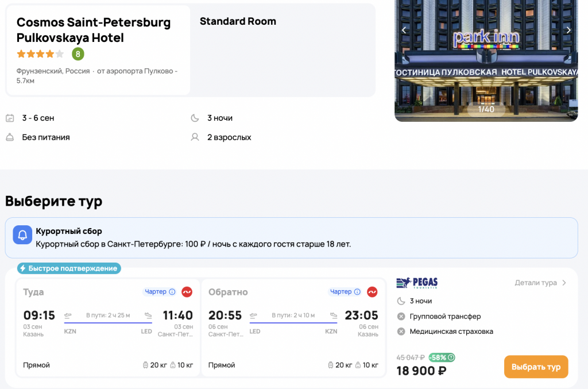Click return charter info icon
The width and height of the screenshot is (588, 389).
click(357, 292)
